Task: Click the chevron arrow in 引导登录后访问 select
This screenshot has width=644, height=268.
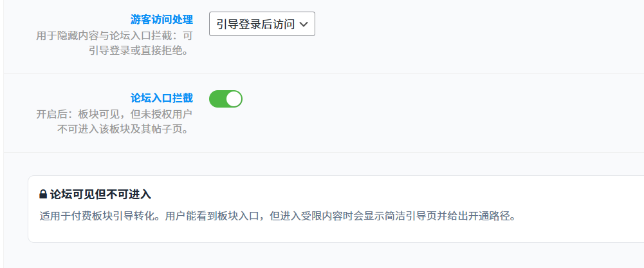Action: coord(304,24)
